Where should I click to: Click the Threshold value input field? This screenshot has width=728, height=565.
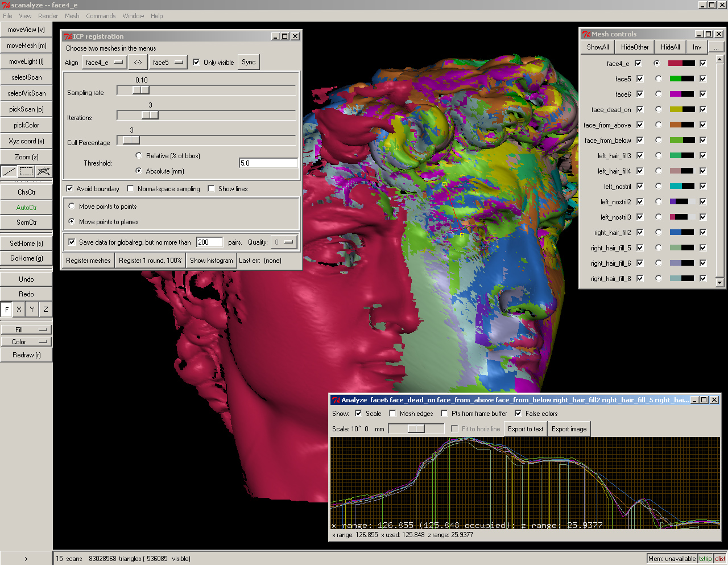pyautogui.click(x=268, y=163)
